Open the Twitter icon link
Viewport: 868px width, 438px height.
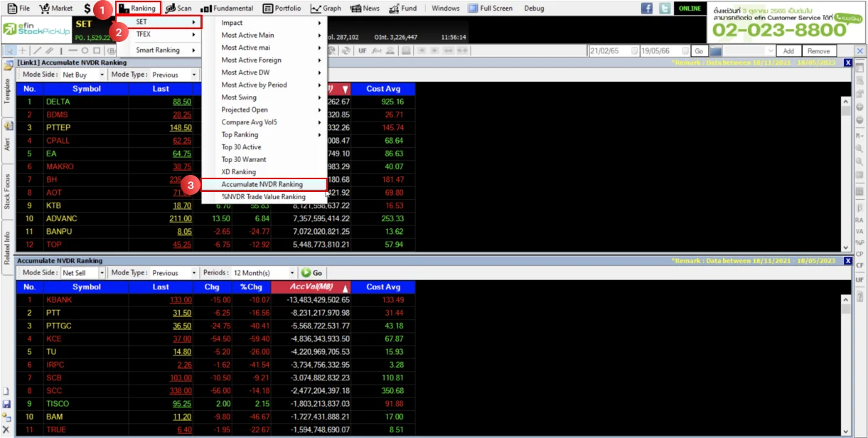pyautogui.click(x=665, y=9)
